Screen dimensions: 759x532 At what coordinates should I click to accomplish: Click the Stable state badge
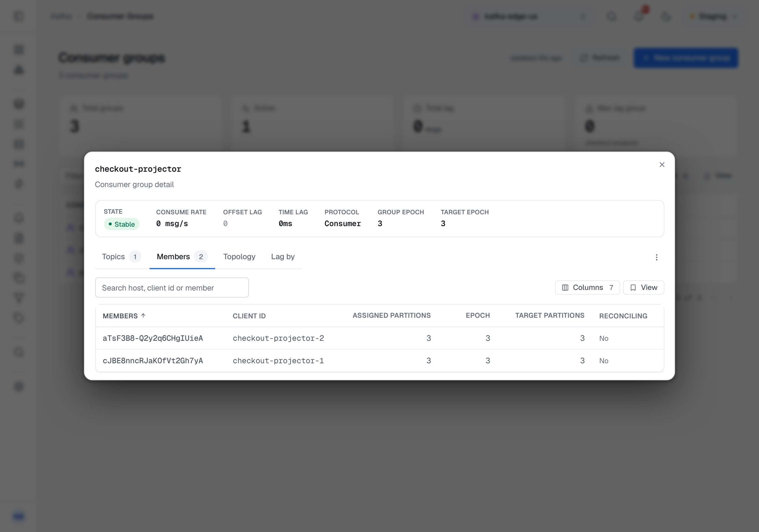point(122,224)
